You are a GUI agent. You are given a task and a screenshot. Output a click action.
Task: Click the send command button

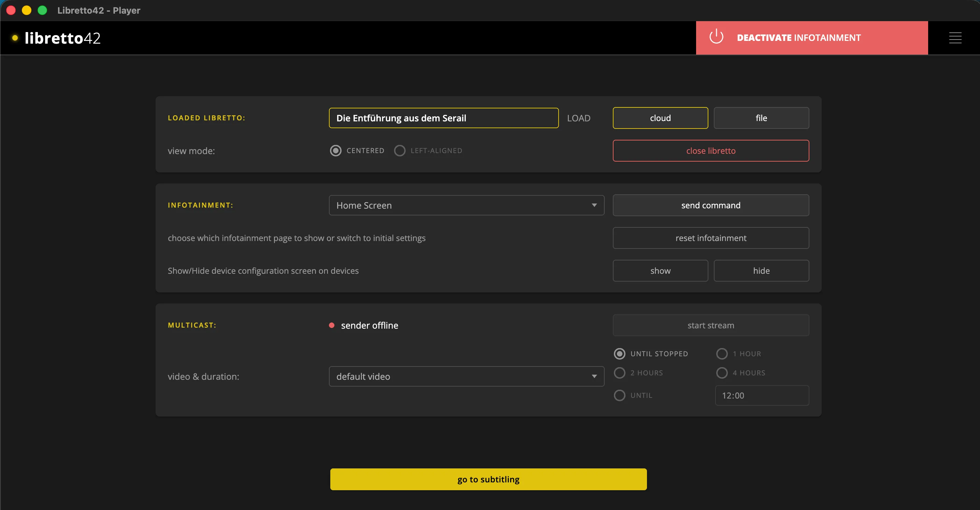pos(711,205)
